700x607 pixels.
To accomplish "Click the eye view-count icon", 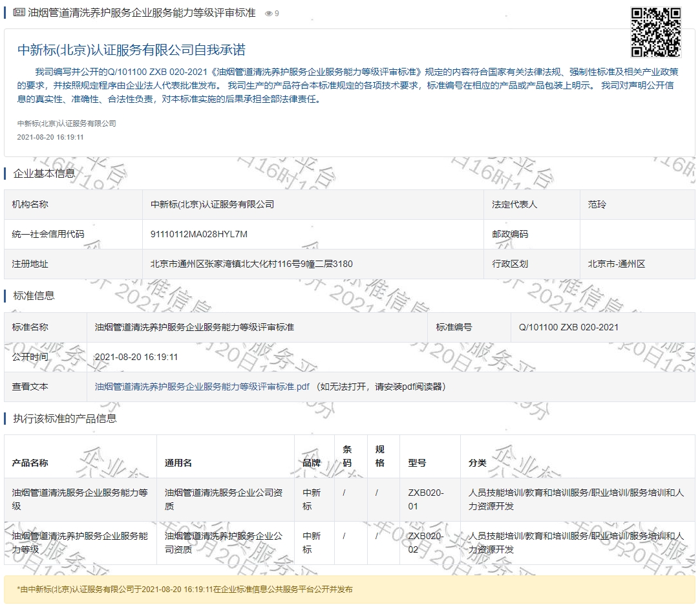I will (x=269, y=14).
